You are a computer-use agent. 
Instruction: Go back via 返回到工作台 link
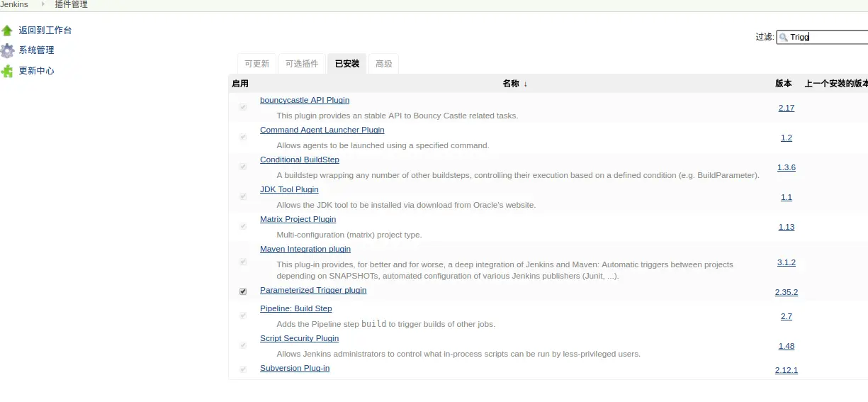(x=45, y=30)
